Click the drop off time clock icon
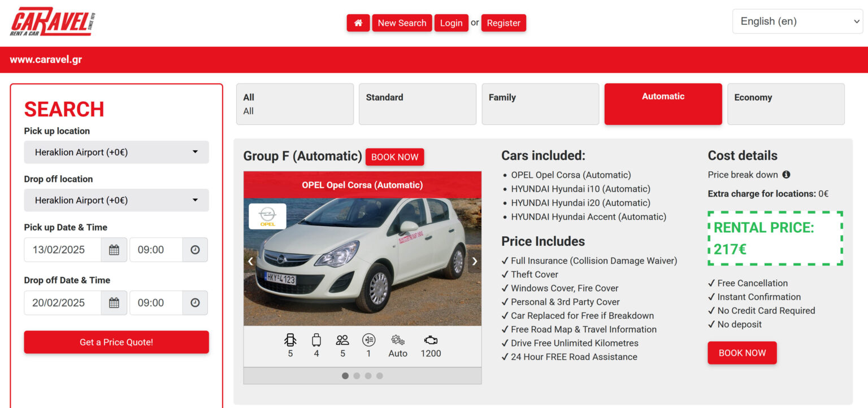868x408 pixels. coord(195,303)
